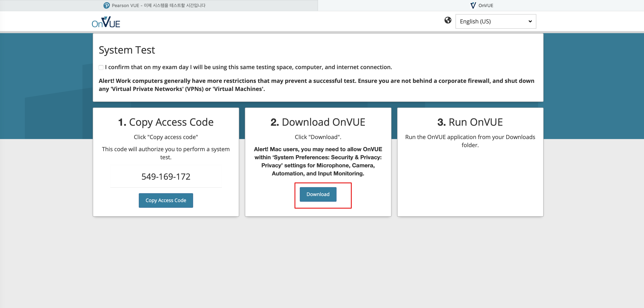Click the Mac users alert text
The width and height of the screenshot is (644, 308).
[x=318, y=161]
